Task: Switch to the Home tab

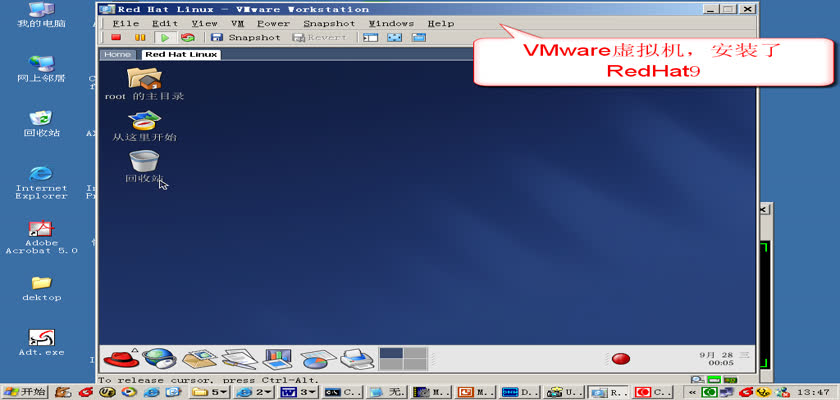Action: [117, 54]
